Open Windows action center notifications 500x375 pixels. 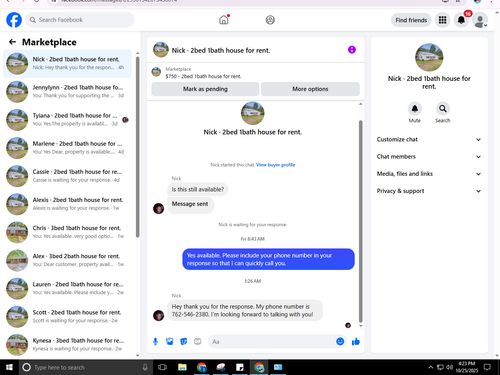(487, 367)
